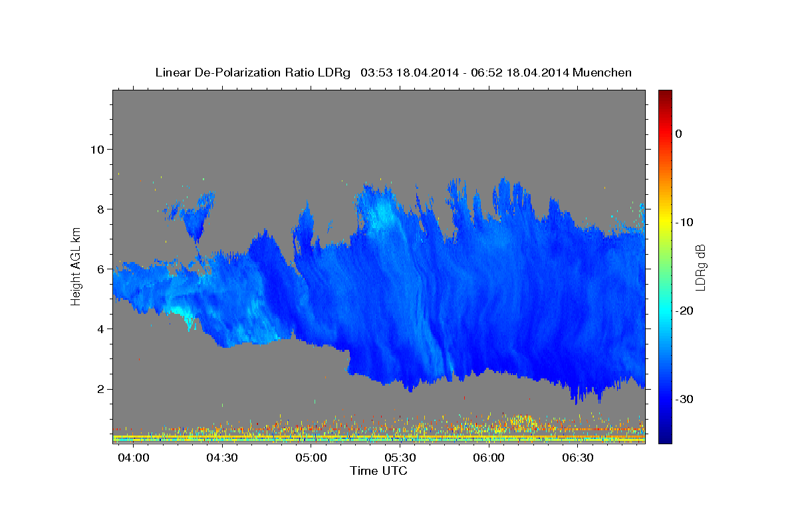Click the 04:00 time tick label
The height and width of the screenshot is (532, 798).
tap(134, 458)
